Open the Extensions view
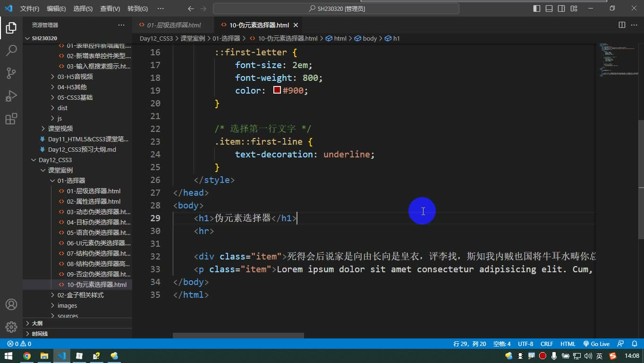The height and width of the screenshot is (363, 644). click(x=11, y=119)
